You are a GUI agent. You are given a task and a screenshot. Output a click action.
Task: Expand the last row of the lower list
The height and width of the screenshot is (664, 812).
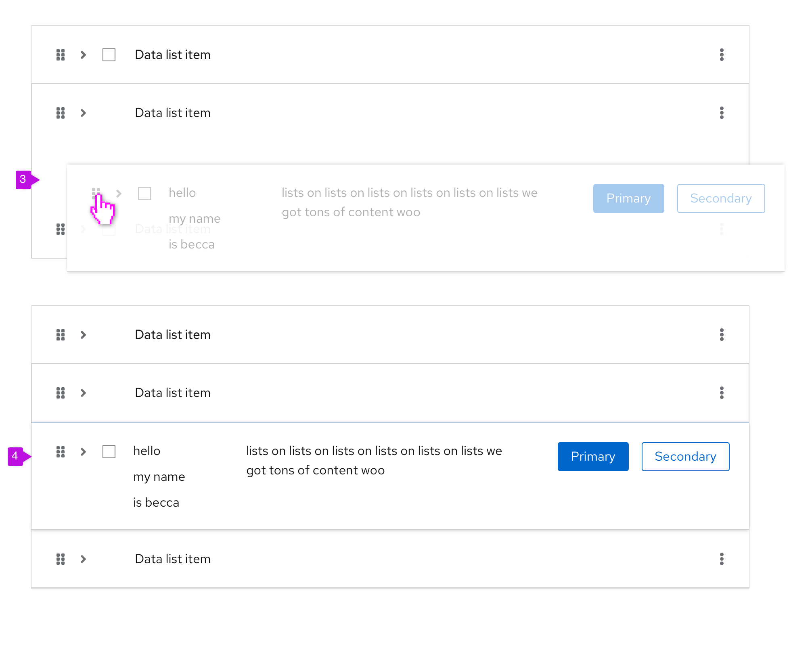83,559
